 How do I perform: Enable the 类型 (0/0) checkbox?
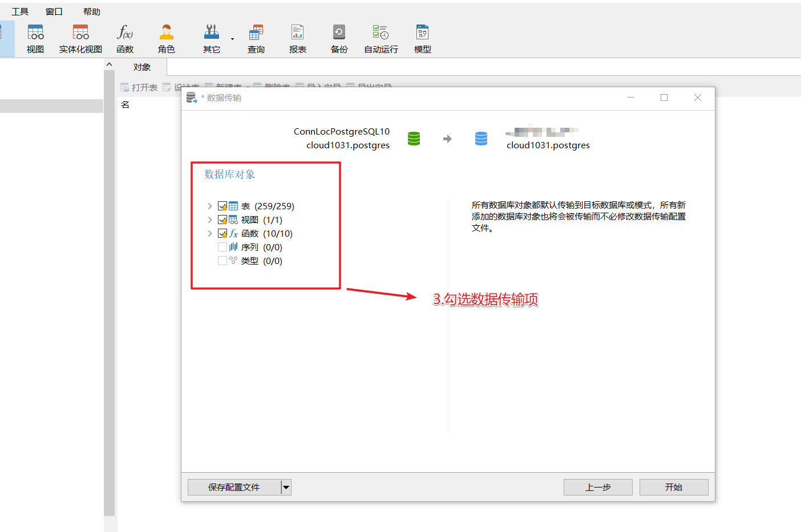point(222,261)
